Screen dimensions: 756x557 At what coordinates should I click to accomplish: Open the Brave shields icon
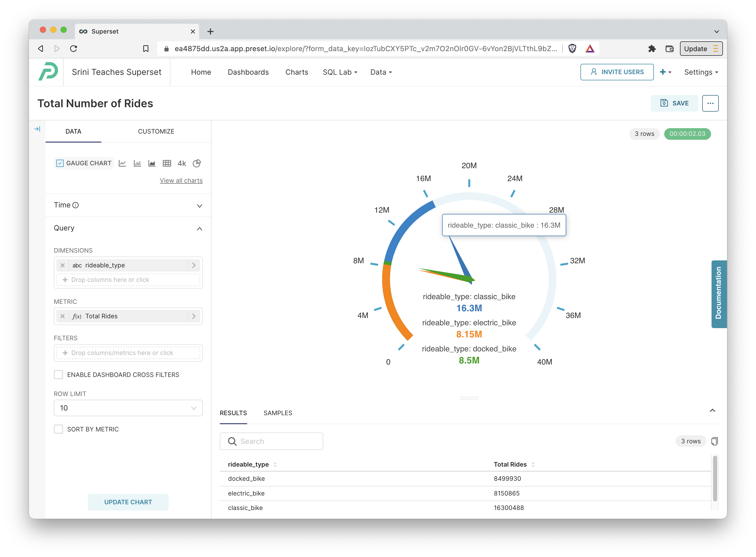(x=572, y=49)
